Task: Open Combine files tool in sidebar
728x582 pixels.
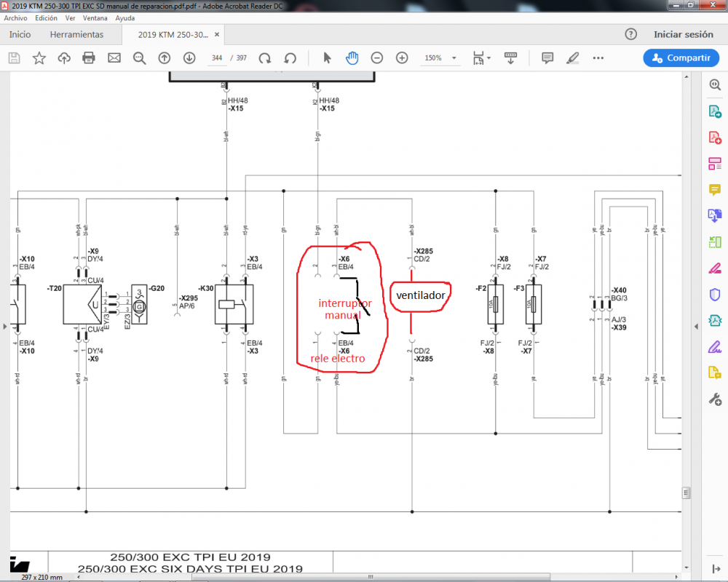Action: [x=715, y=216]
